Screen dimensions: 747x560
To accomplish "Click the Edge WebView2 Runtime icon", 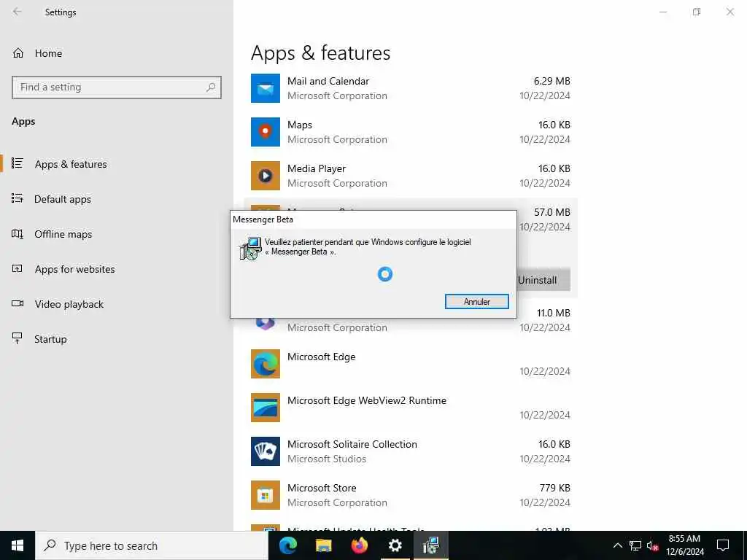I will point(266,408).
